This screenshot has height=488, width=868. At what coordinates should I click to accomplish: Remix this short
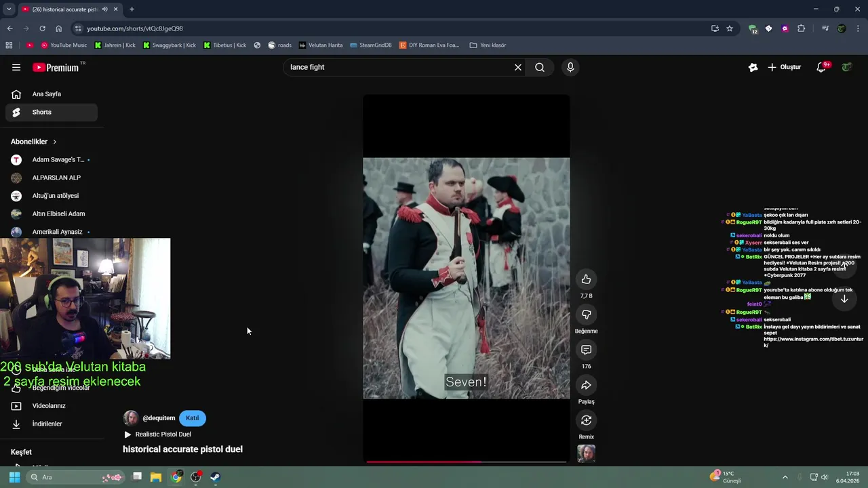pyautogui.click(x=586, y=420)
